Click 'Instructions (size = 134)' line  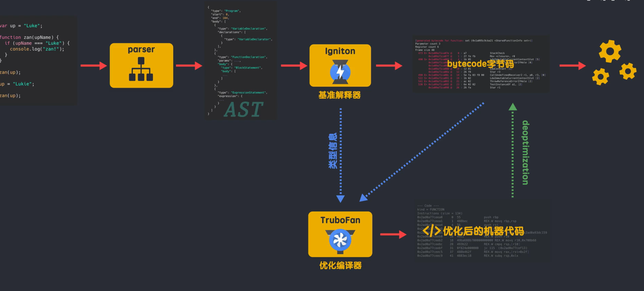point(440,213)
